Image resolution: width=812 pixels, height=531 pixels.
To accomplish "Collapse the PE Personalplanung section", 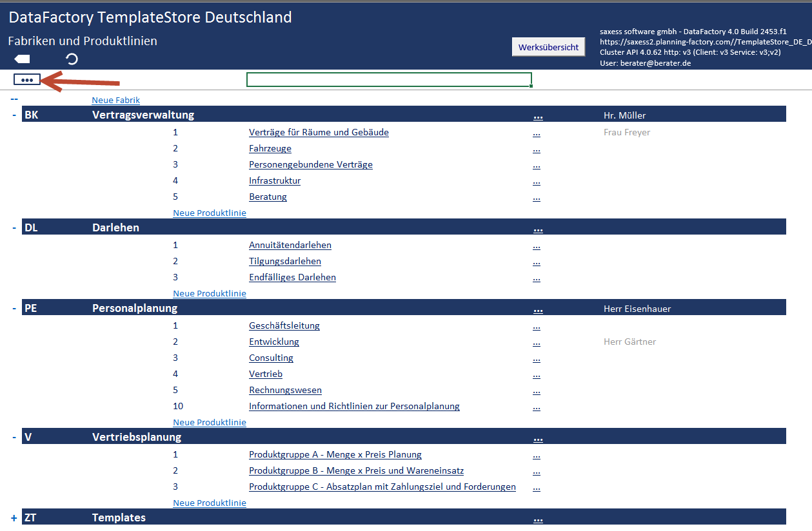I will point(14,309).
